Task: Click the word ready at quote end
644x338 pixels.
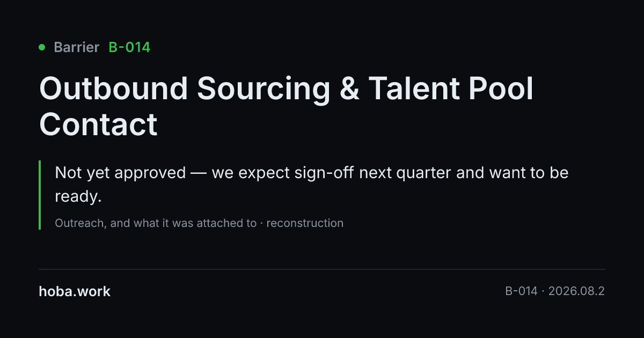Action: click(78, 196)
